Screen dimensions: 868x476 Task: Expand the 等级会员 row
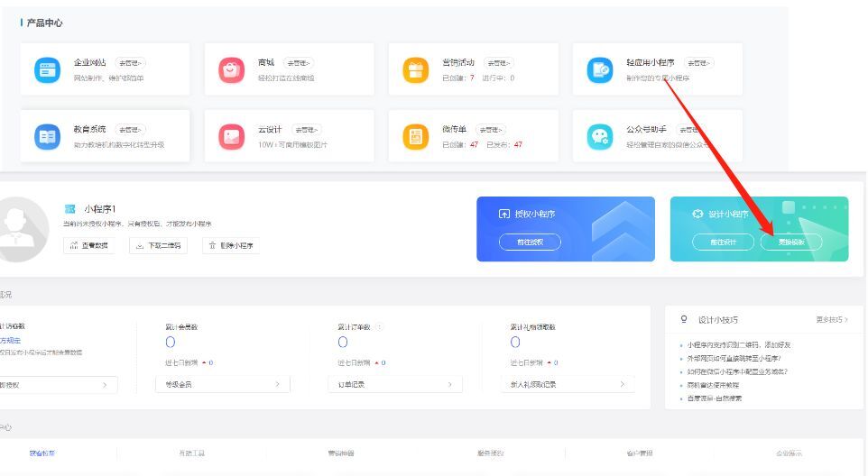223,384
